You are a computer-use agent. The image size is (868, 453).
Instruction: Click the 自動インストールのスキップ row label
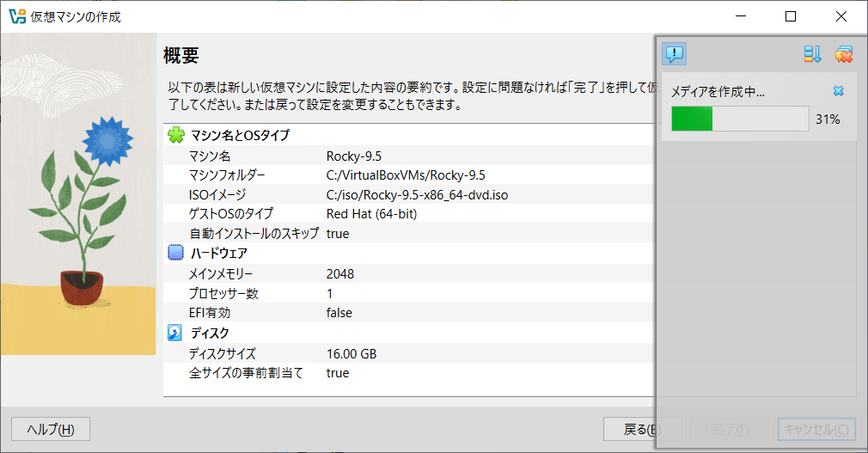coord(254,233)
